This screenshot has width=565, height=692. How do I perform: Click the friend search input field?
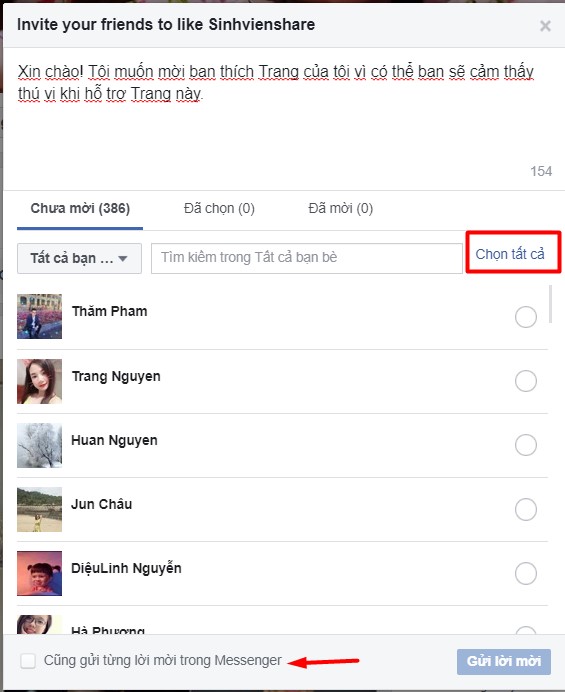point(307,258)
